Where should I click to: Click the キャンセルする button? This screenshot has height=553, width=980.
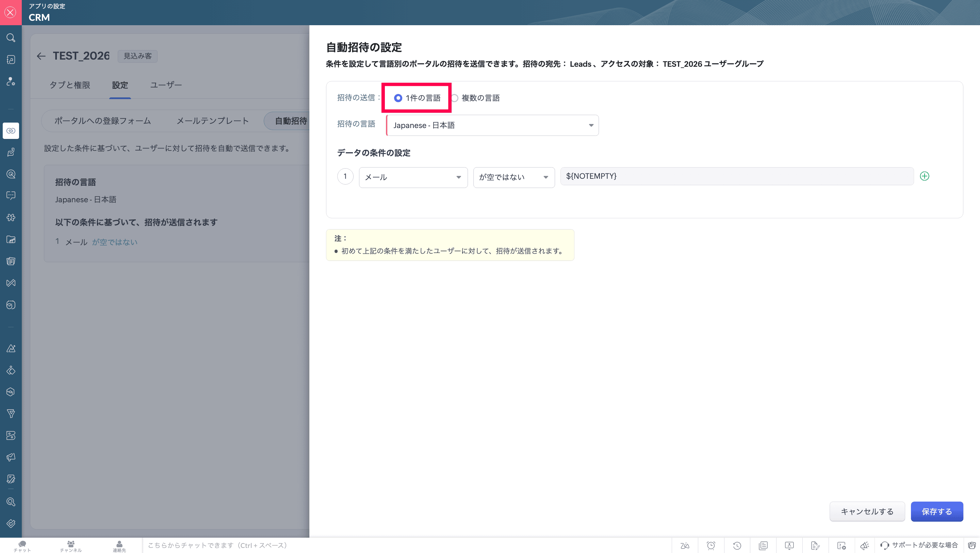867,511
